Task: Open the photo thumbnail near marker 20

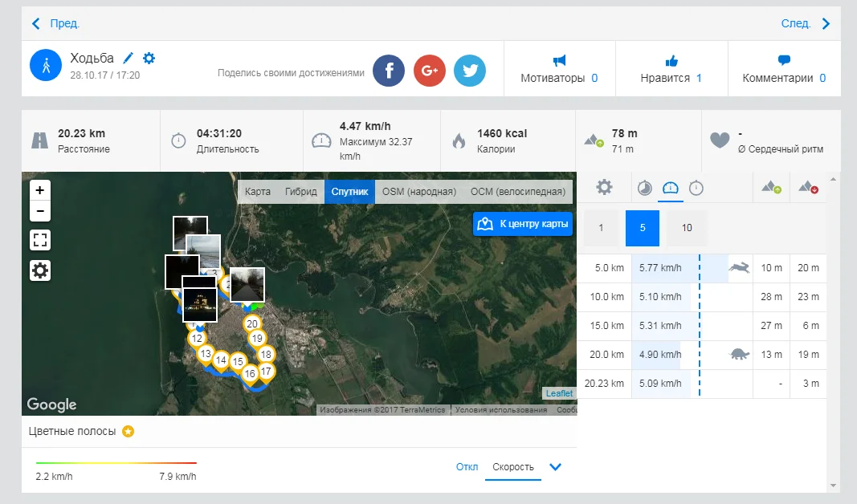Action: [x=247, y=284]
